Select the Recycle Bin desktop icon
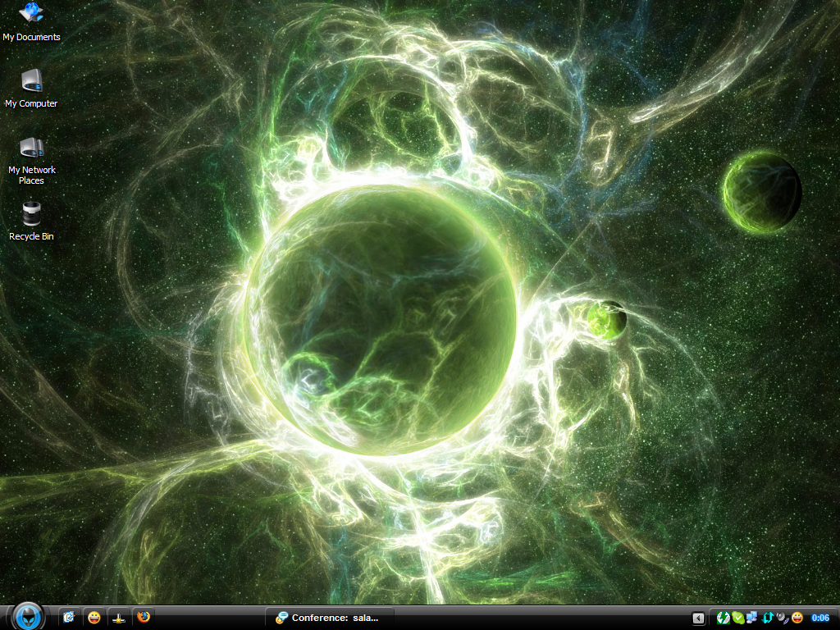The height and width of the screenshot is (630, 840). [x=31, y=221]
